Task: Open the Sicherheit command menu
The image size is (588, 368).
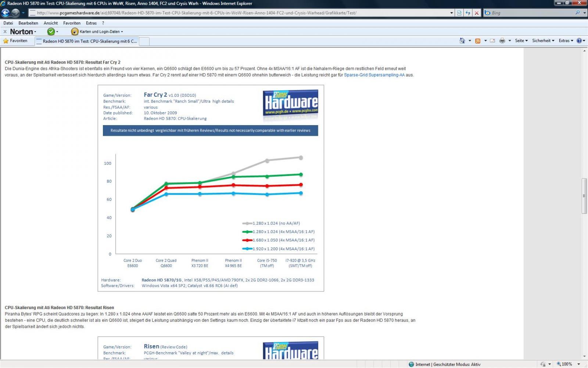Action: (x=543, y=41)
